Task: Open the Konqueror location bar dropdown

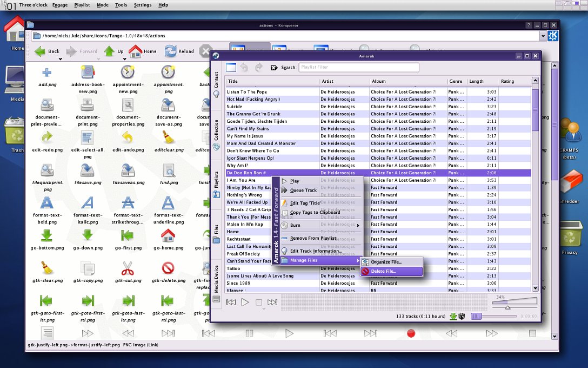Action: coord(543,36)
